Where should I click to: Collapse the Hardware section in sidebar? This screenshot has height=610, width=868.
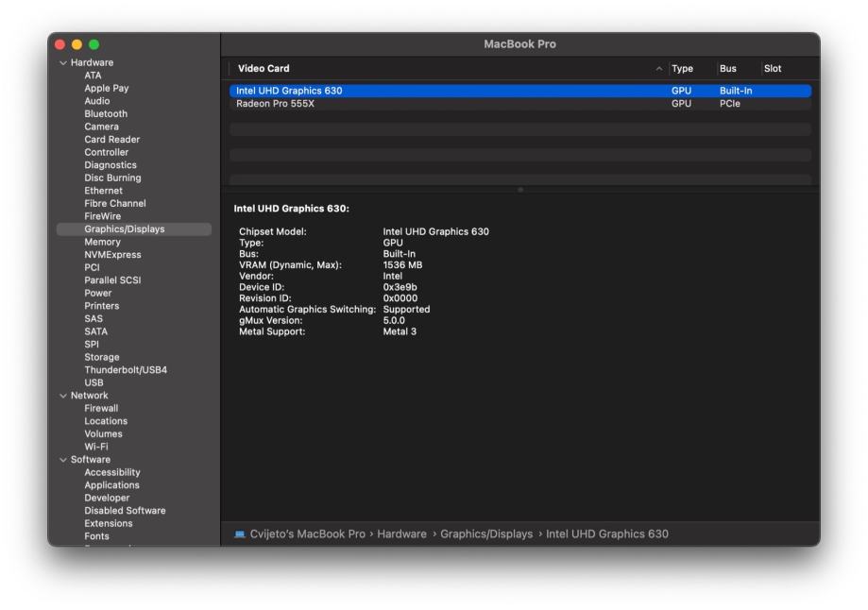pyautogui.click(x=63, y=63)
